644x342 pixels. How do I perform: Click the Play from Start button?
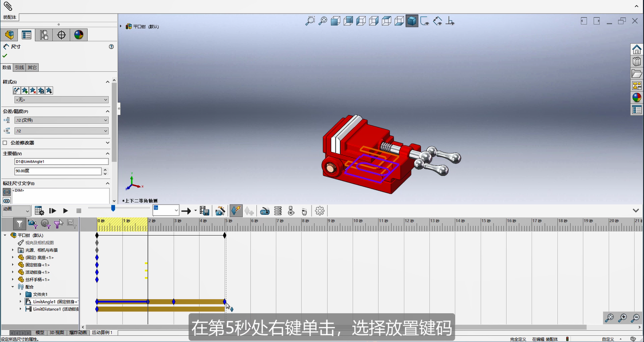point(53,211)
